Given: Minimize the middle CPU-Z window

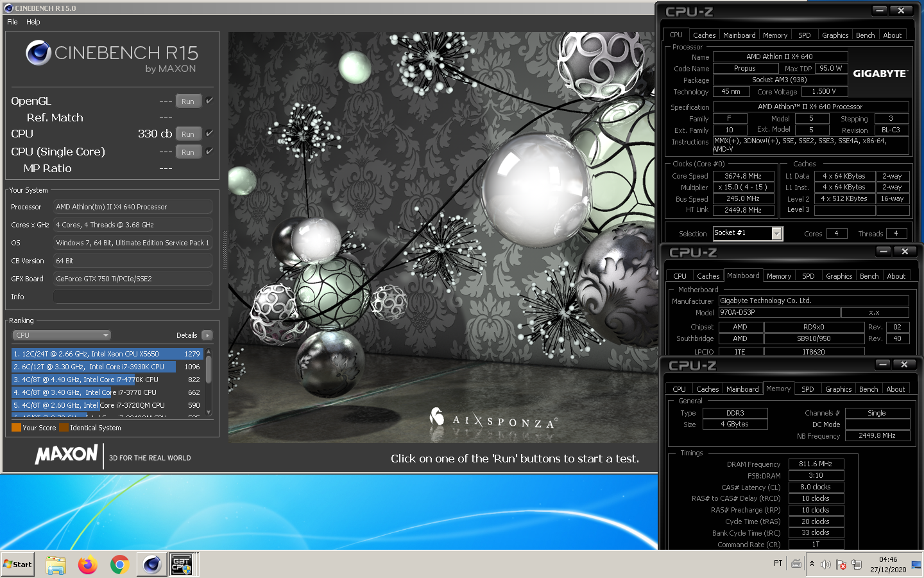Looking at the screenshot, I should 884,251.
